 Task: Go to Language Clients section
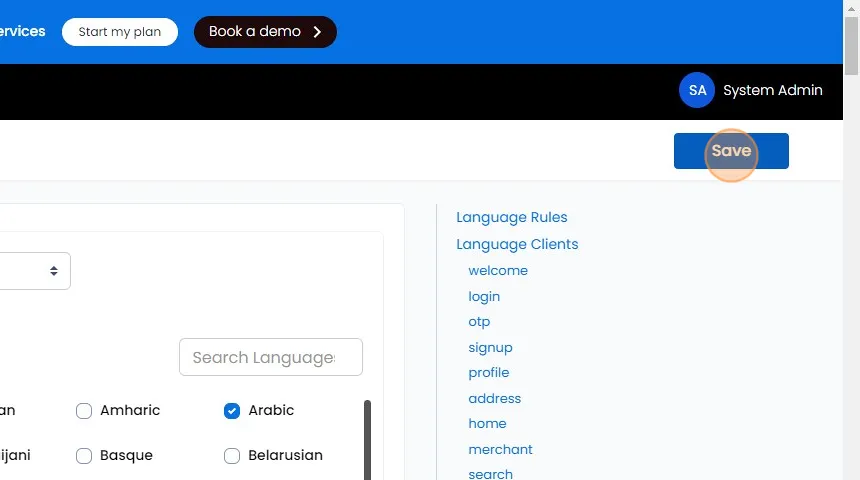coord(517,244)
